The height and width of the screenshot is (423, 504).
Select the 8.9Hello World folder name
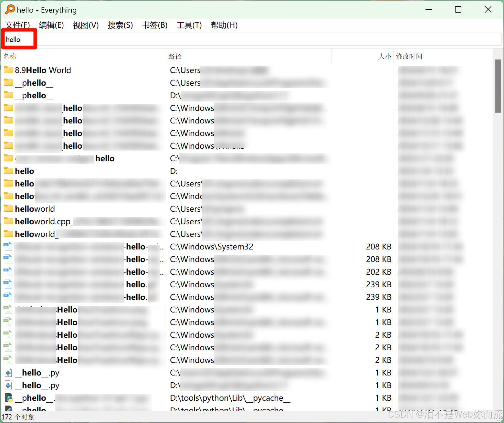43,70
